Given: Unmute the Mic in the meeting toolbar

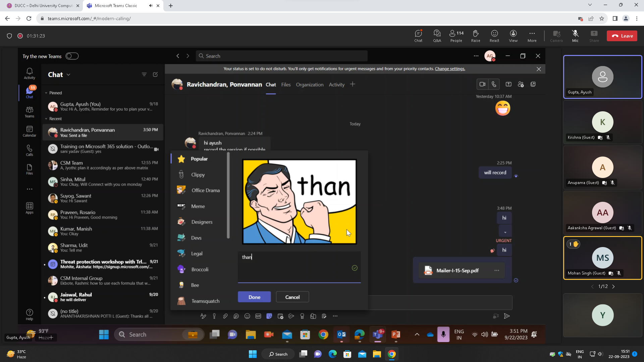Looking at the screenshot, I should [x=575, y=36].
